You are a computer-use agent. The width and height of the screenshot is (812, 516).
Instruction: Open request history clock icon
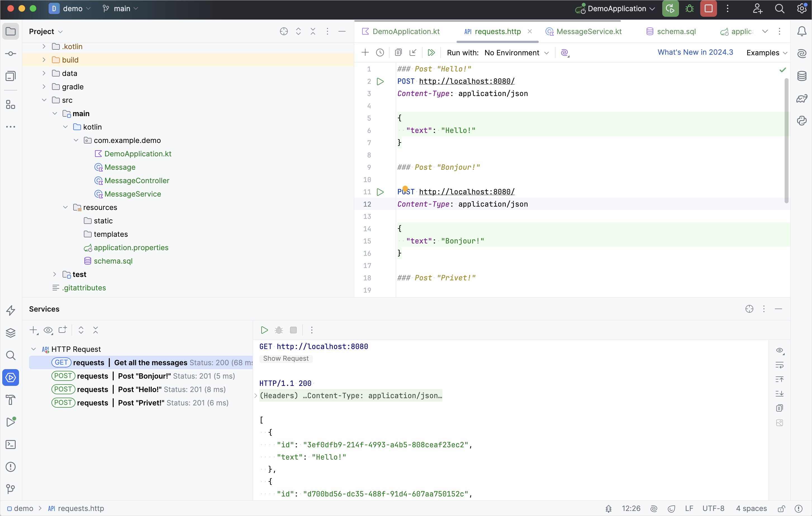coord(380,52)
